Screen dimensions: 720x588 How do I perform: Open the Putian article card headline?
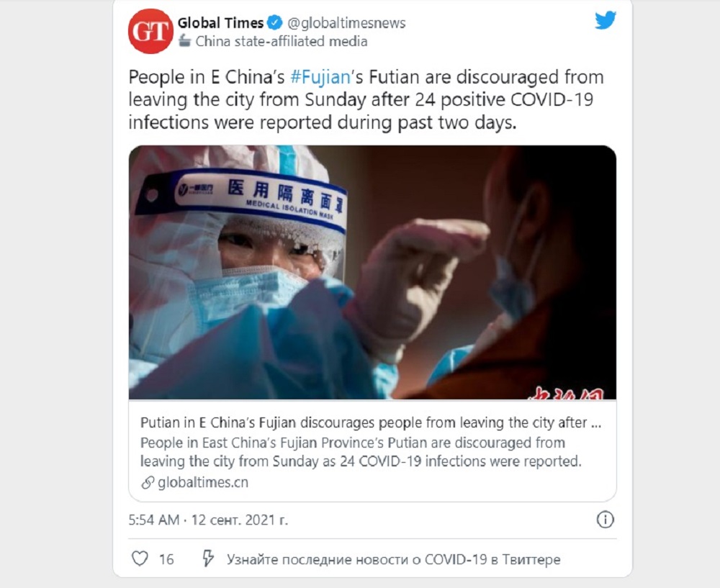pyautogui.click(x=371, y=422)
